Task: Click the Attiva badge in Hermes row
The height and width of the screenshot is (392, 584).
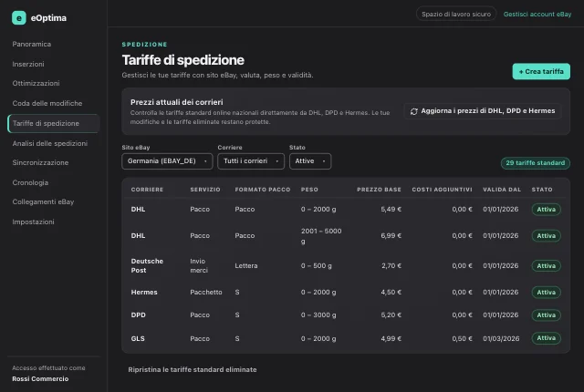Action: 546,293
